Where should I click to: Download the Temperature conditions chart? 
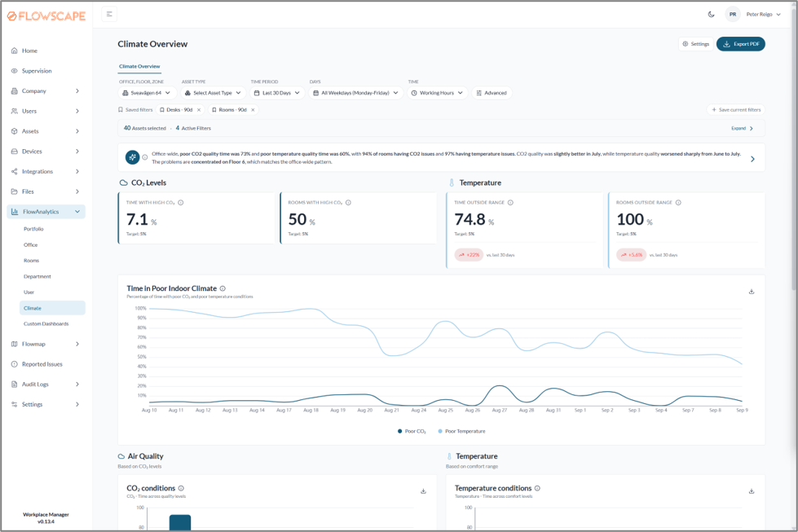click(x=752, y=490)
